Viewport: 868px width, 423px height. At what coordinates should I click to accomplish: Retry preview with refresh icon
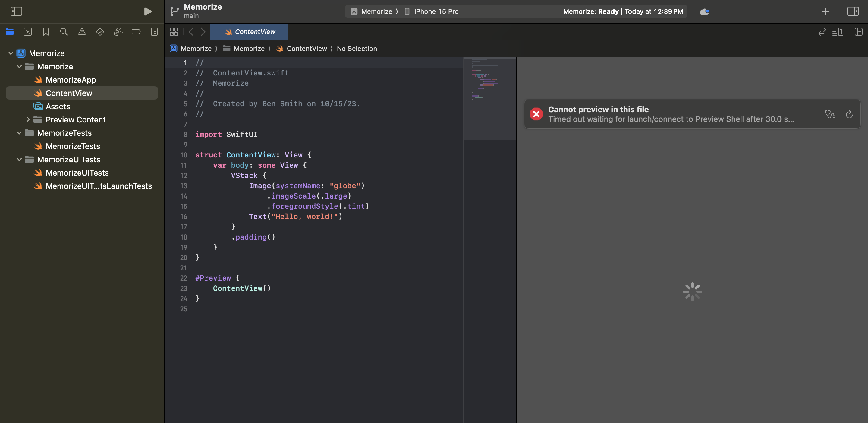pyautogui.click(x=849, y=114)
